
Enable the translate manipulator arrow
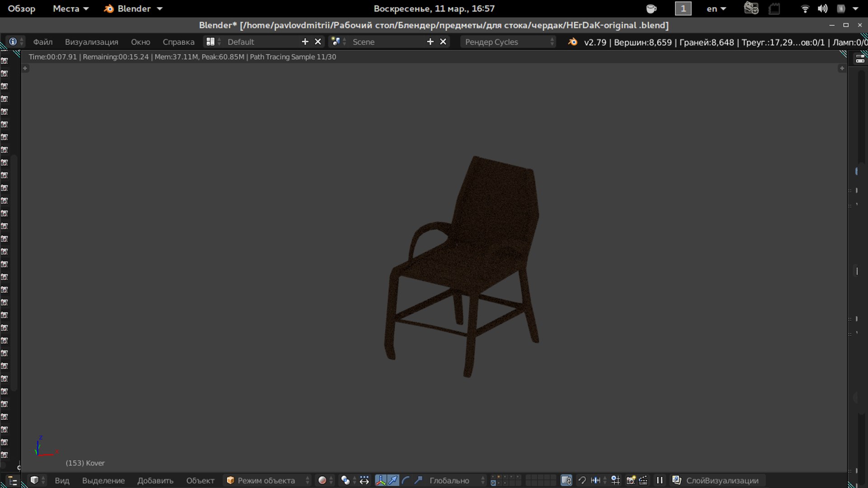click(x=393, y=480)
